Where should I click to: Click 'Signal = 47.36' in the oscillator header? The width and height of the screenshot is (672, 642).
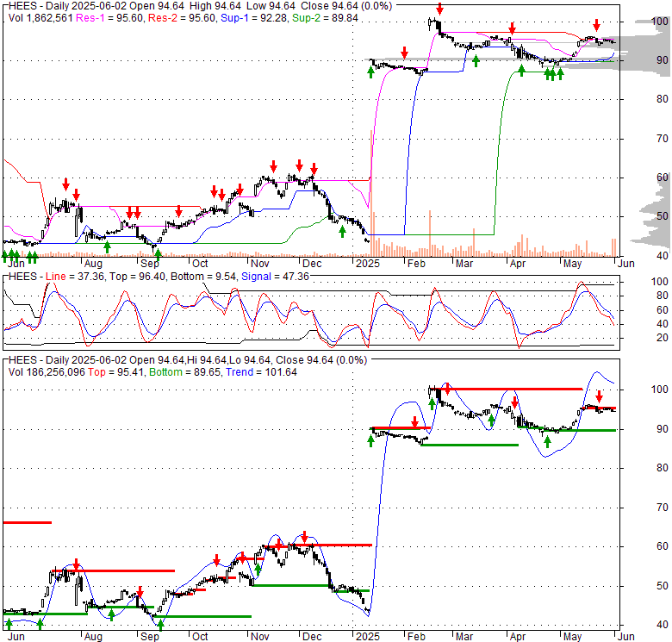click(275, 277)
